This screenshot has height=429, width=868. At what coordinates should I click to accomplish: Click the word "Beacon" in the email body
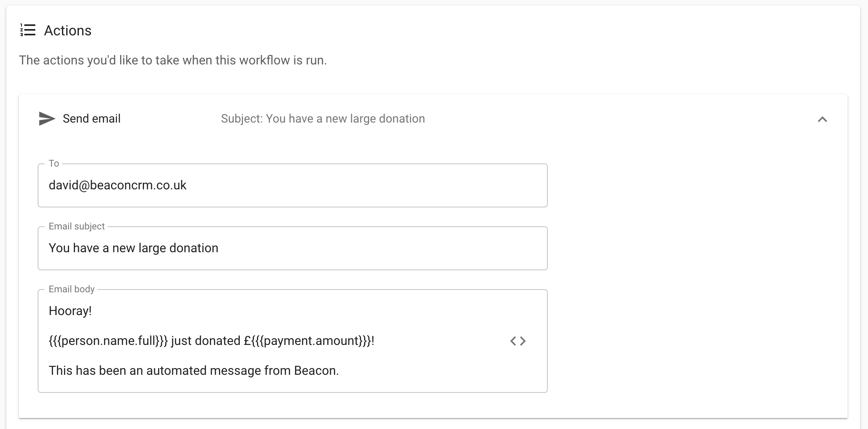pyautogui.click(x=315, y=370)
